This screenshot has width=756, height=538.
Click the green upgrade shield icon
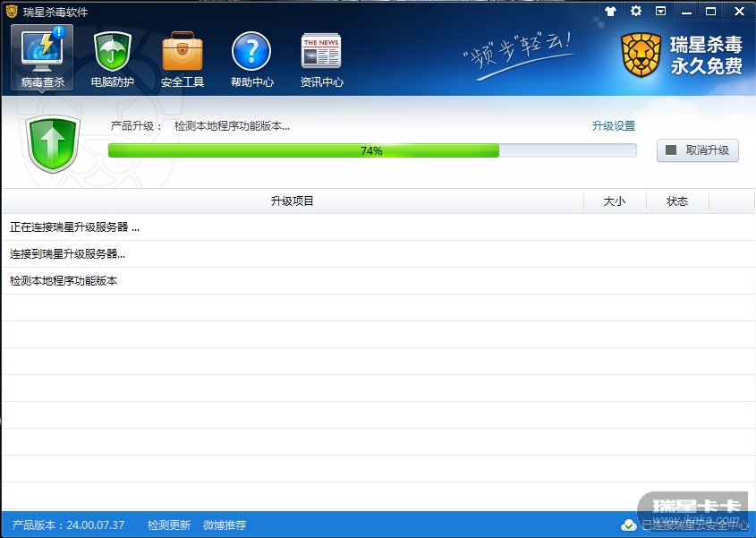tap(53, 144)
